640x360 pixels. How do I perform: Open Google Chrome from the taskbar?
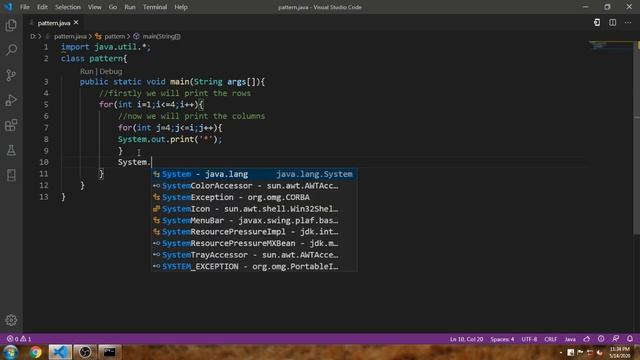[x=36, y=352]
